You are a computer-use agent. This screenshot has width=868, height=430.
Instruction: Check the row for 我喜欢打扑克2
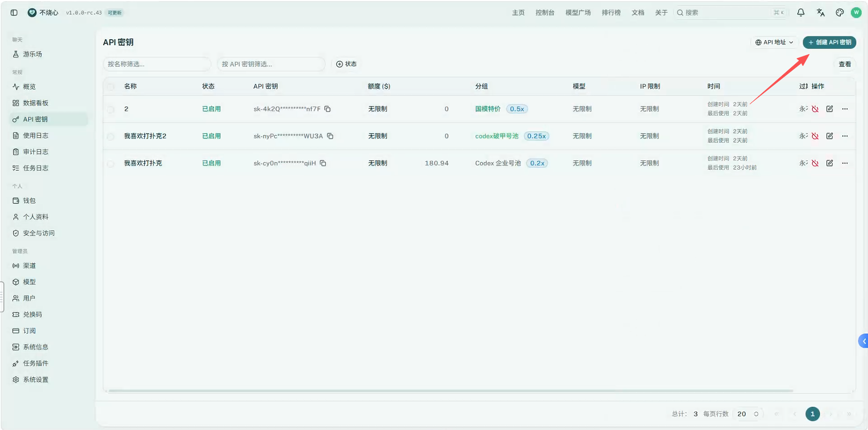click(x=111, y=137)
